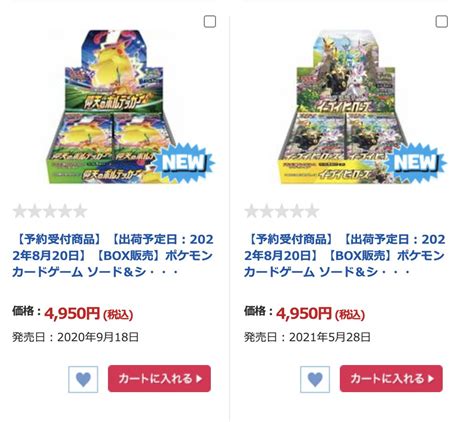This screenshot has height=422, width=474.
Task: Click the release date 2020年9月18日
Action: [x=98, y=337]
